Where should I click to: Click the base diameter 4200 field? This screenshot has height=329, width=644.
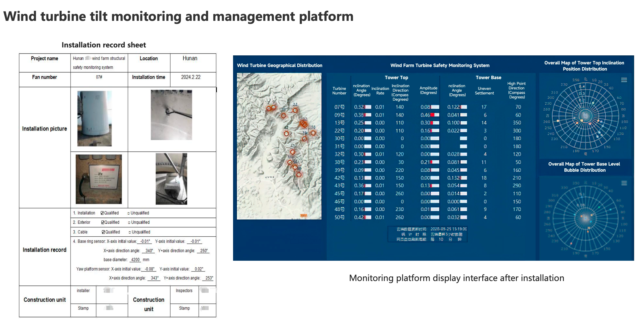(x=135, y=260)
